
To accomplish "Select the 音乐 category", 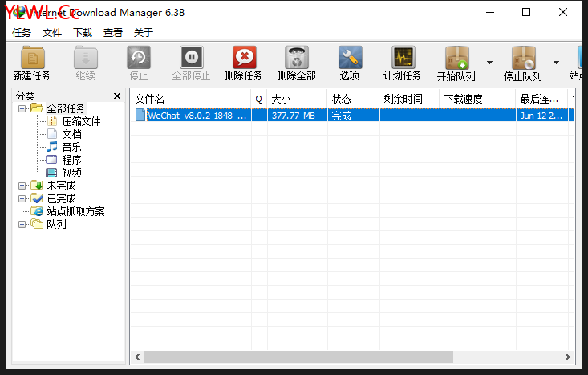I will click(x=71, y=147).
